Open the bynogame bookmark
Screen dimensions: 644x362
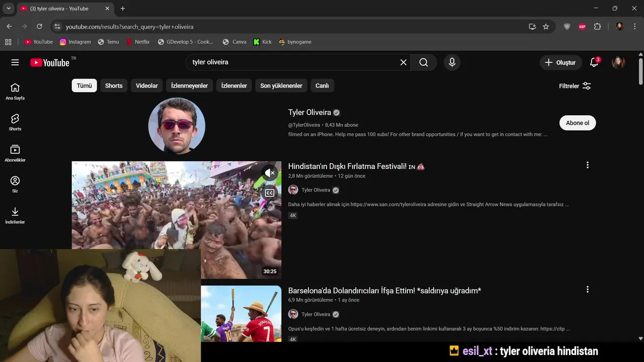click(295, 42)
